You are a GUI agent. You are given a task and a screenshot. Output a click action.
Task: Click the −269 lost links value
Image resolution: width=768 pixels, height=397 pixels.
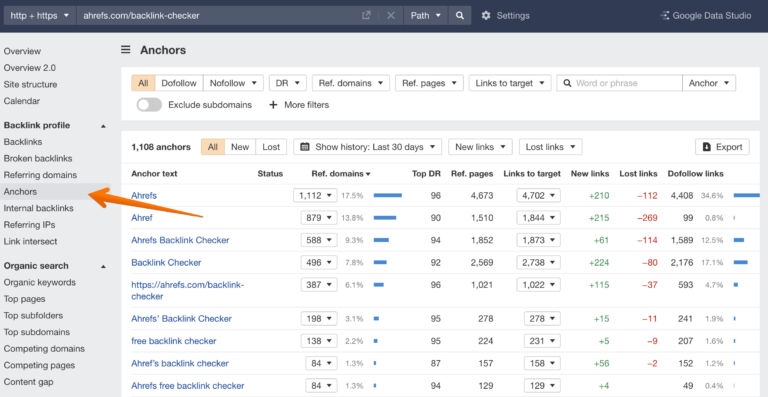coord(647,218)
